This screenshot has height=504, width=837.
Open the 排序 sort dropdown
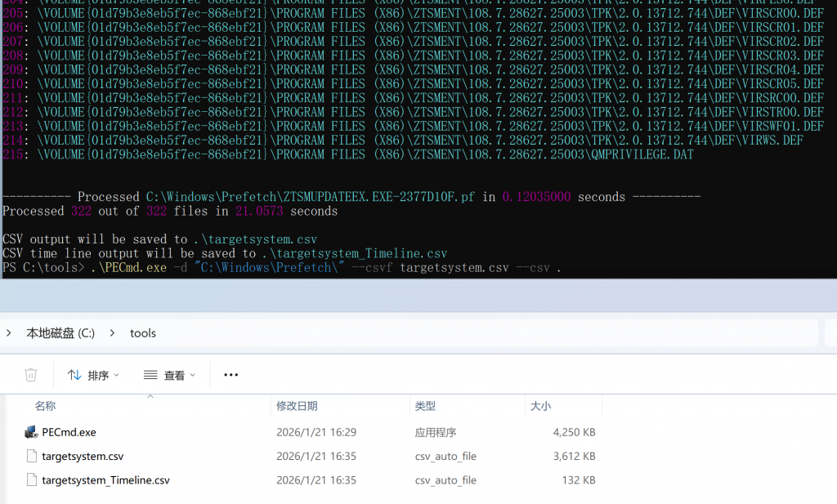93,375
